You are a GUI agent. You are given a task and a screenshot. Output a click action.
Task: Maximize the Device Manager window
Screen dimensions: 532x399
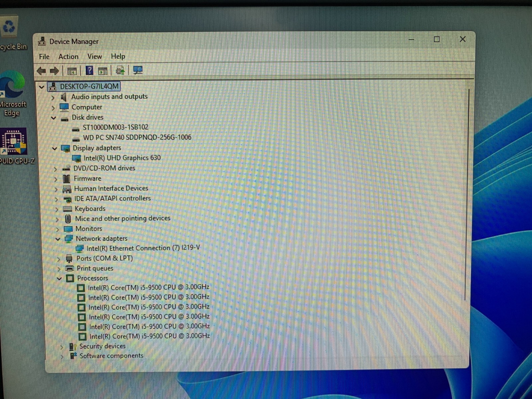(x=437, y=39)
